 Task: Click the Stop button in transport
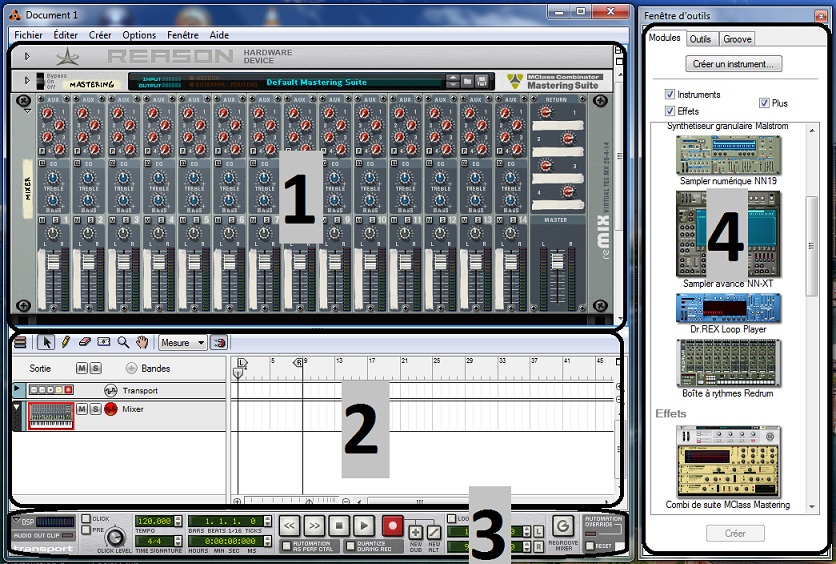coord(338,525)
